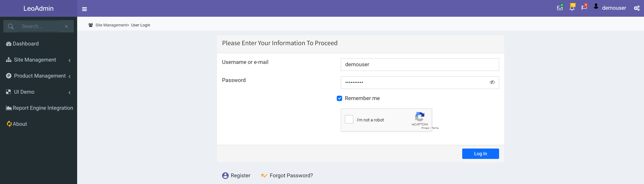Toggle password visibility eye icon
The image size is (644, 184).
[x=492, y=82]
